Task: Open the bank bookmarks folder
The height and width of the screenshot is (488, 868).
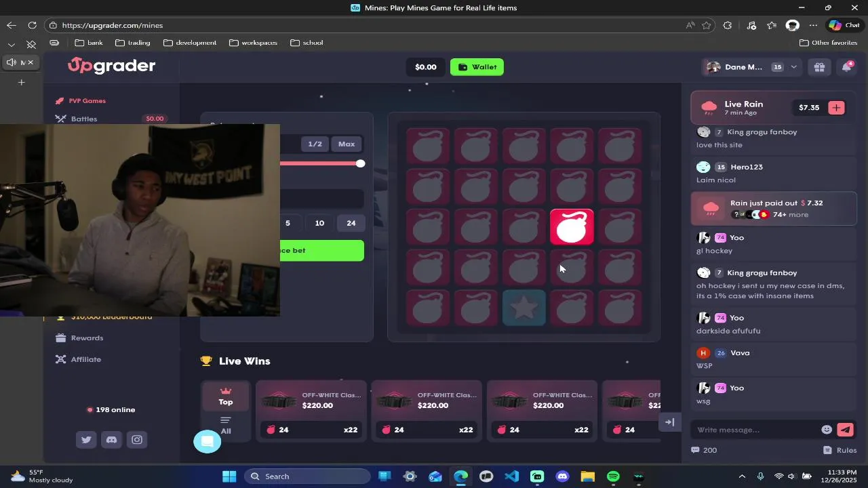Action: tap(89, 43)
